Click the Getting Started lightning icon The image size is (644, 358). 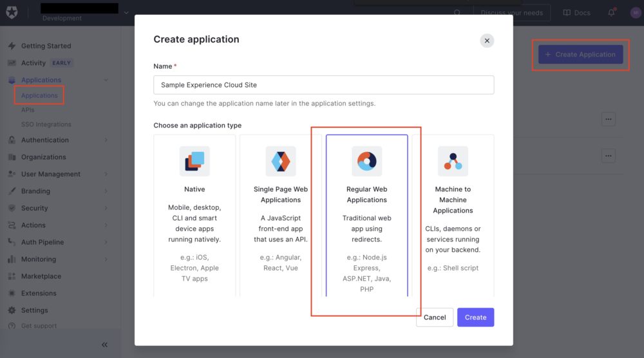point(12,46)
